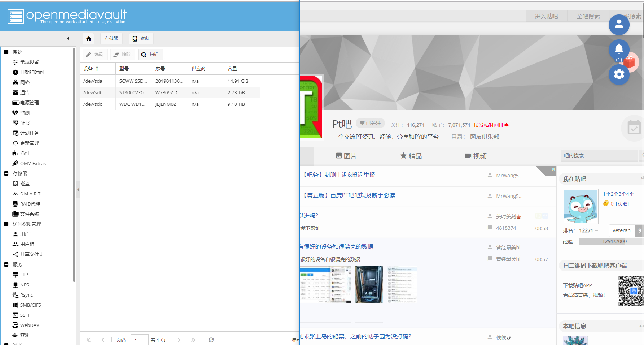
Task: Refresh the disk list grid
Action: (x=211, y=340)
